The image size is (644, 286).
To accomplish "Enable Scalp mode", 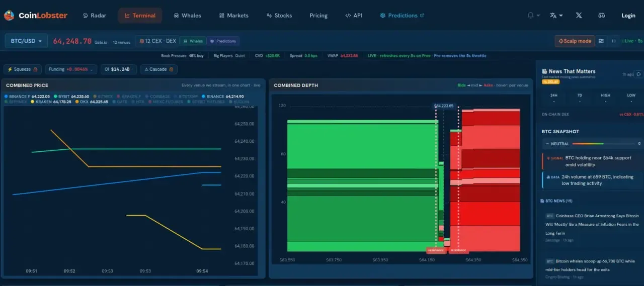I will coord(575,41).
